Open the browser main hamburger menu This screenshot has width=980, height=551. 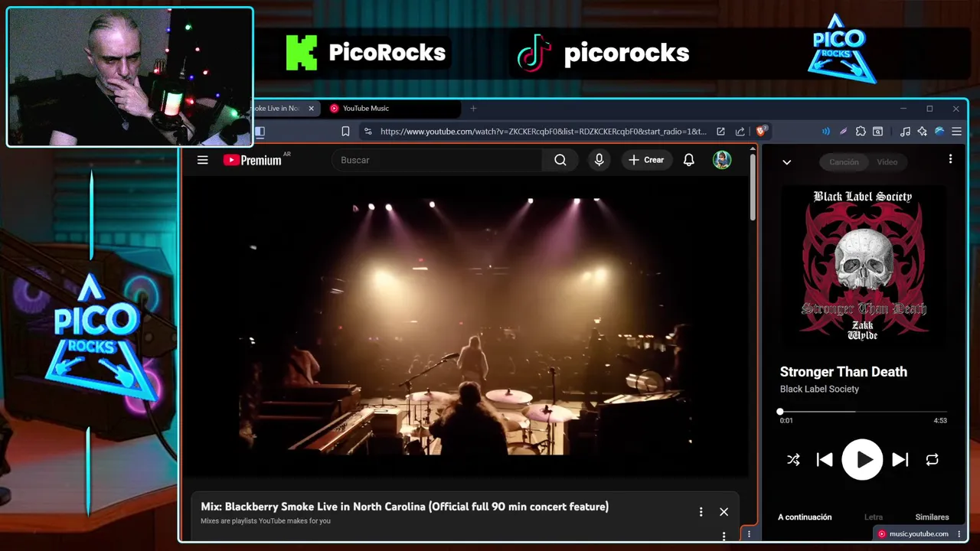pyautogui.click(x=956, y=132)
